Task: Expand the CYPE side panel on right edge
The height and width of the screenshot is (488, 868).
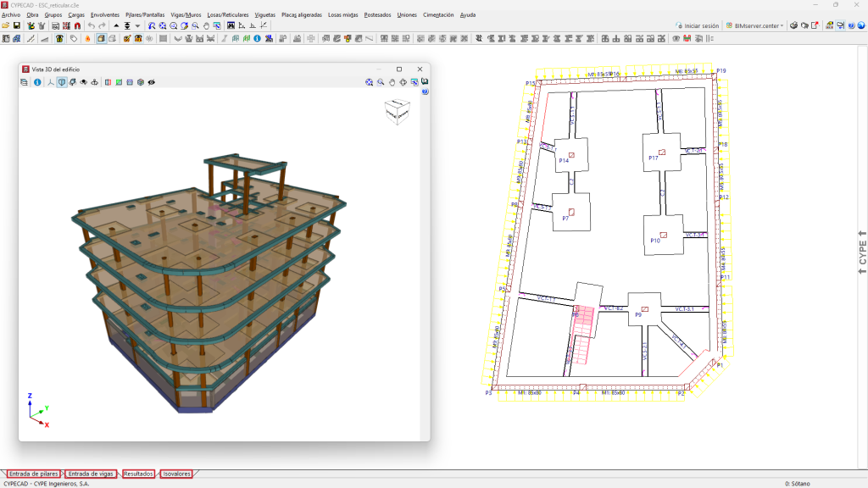Action: click(x=862, y=249)
